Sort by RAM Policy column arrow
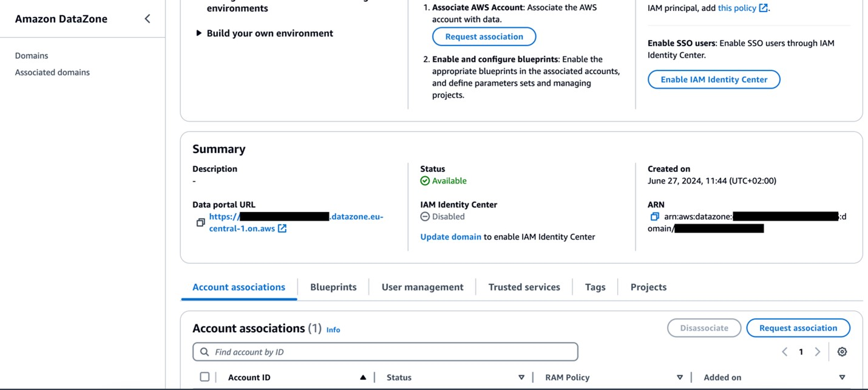 [x=680, y=377]
